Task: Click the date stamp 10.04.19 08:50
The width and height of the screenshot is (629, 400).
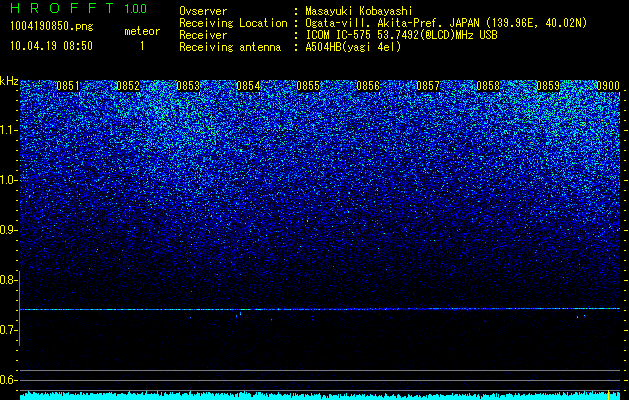Action: tap(51, 46)
